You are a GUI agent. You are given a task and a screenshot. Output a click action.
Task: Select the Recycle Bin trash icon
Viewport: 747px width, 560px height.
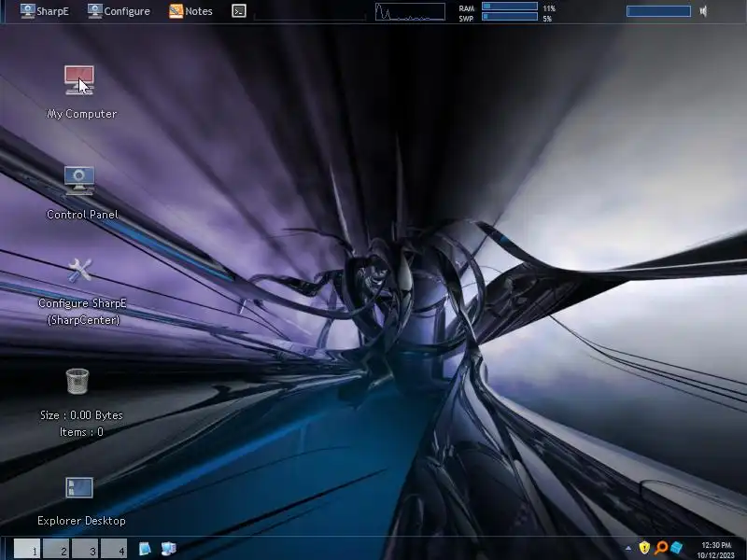coord(78,382)
